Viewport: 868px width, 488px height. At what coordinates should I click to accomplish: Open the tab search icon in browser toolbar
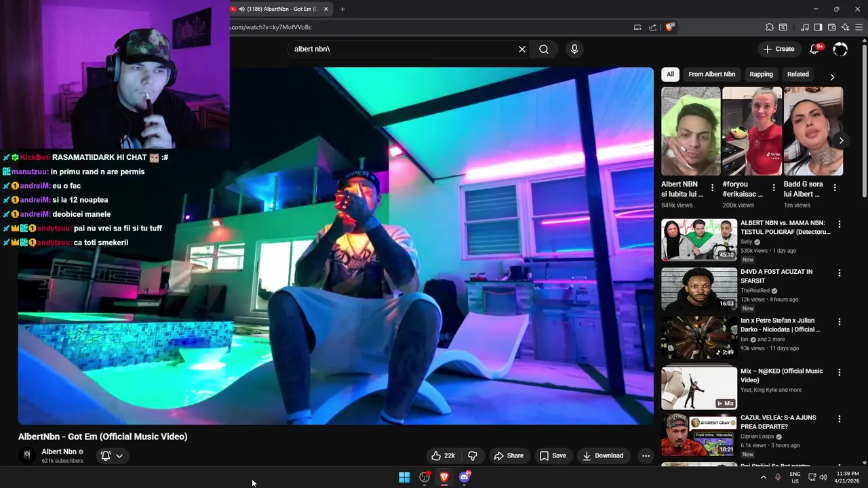(783, 27)
